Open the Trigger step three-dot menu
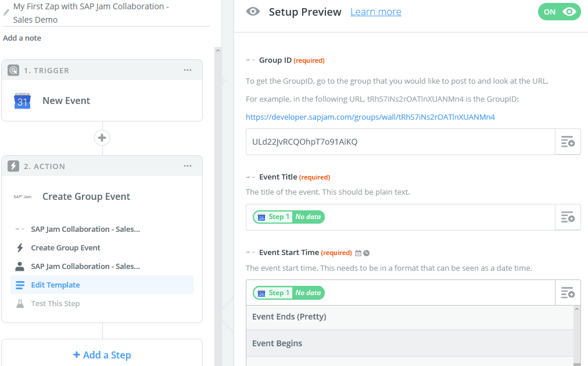Viewport: 588px width, 366px height. point(188,70)
